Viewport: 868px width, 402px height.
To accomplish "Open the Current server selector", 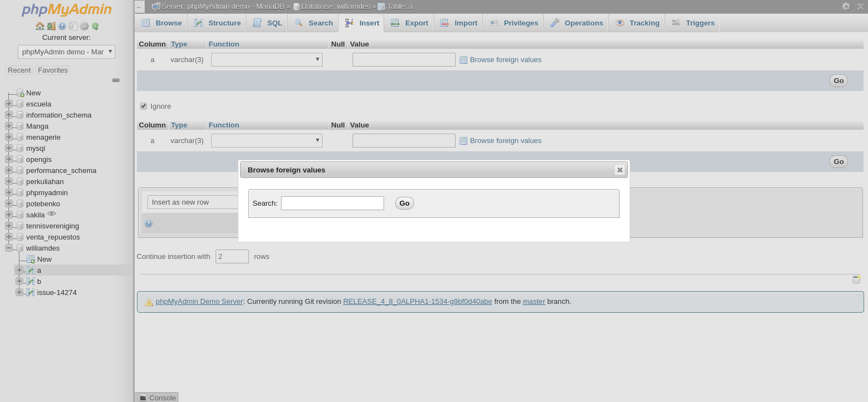I will (66, 52).
